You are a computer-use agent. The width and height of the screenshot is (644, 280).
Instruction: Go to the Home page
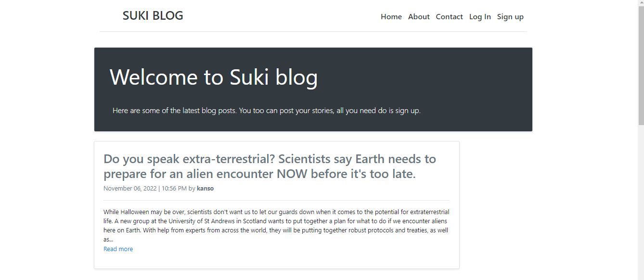[x=391, y=17]
